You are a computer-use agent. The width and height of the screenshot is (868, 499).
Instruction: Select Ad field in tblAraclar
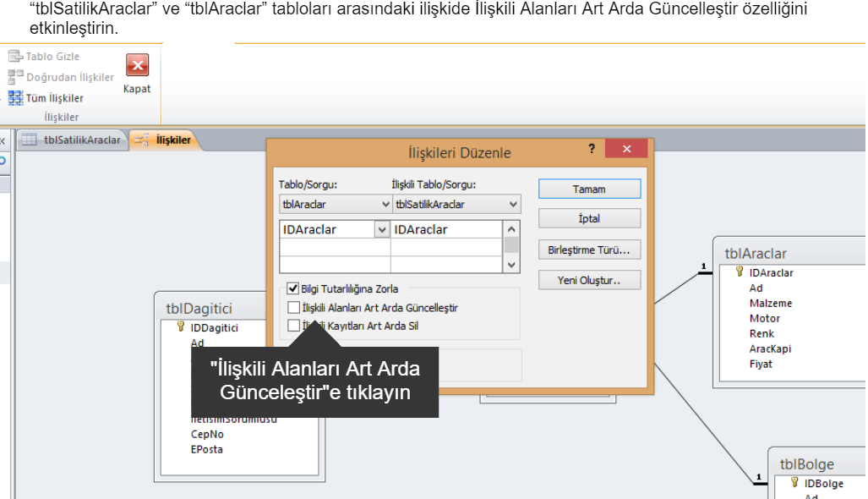[x=756, y=288]
